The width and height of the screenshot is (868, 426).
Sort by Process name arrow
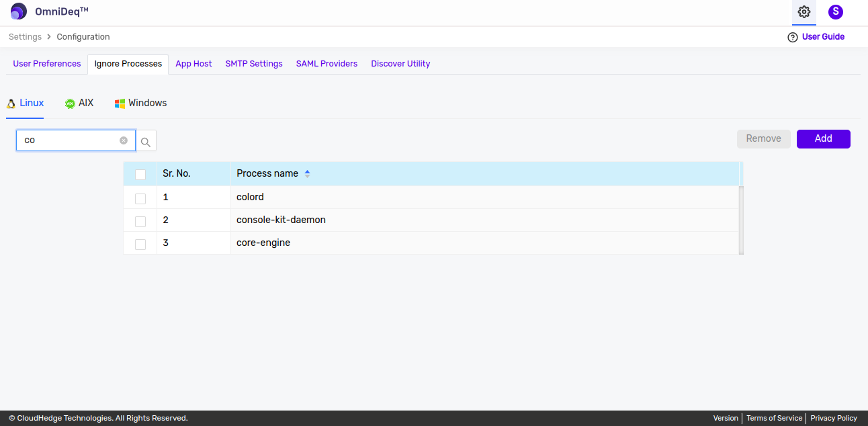(307, 173)
